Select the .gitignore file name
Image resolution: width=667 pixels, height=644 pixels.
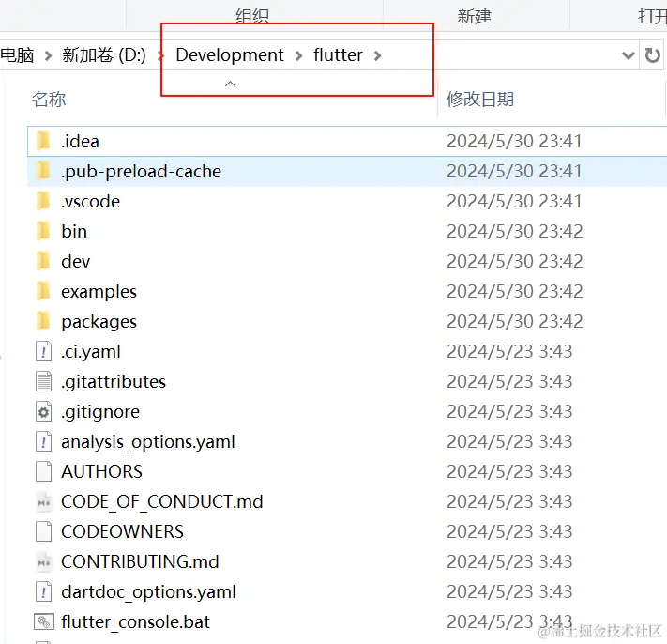100,411
